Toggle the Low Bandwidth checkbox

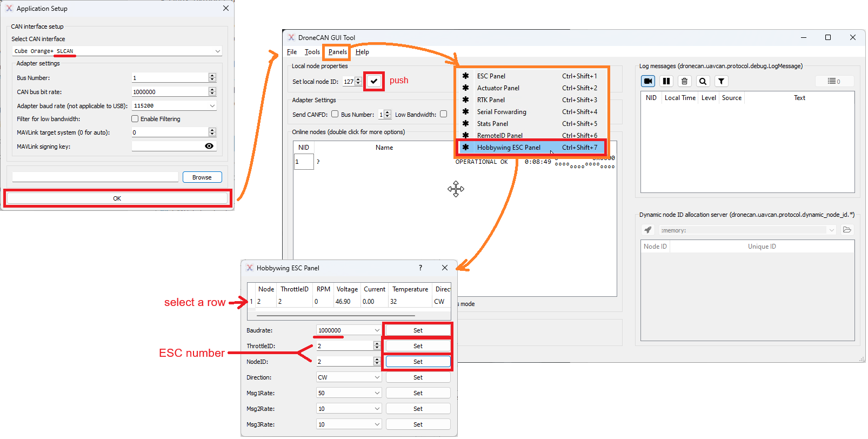tap(444, 114)
